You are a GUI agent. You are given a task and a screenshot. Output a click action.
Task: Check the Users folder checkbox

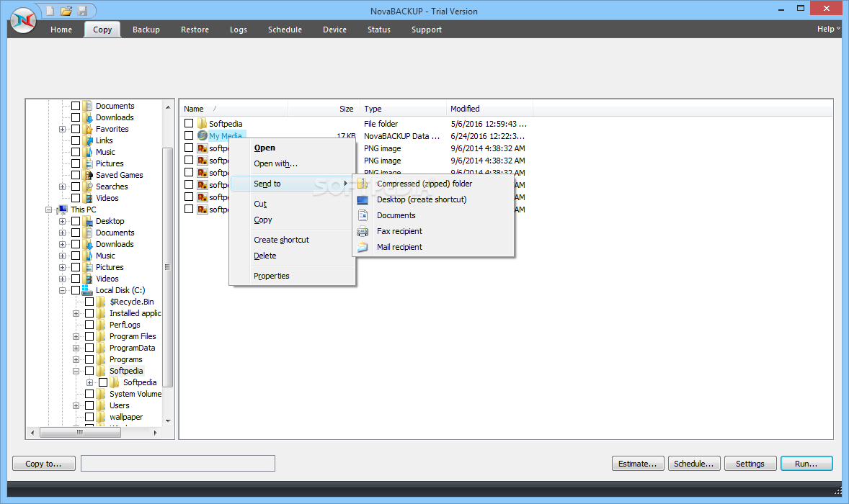pyautogui.click(x=89, y=405)
